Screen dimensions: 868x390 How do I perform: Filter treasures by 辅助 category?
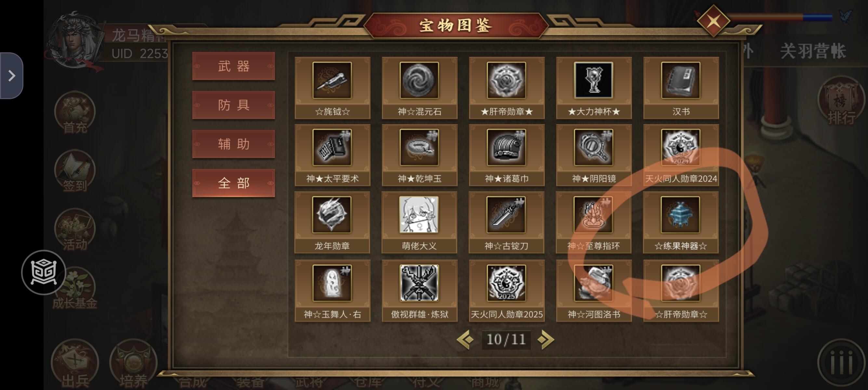coord(233,144)
